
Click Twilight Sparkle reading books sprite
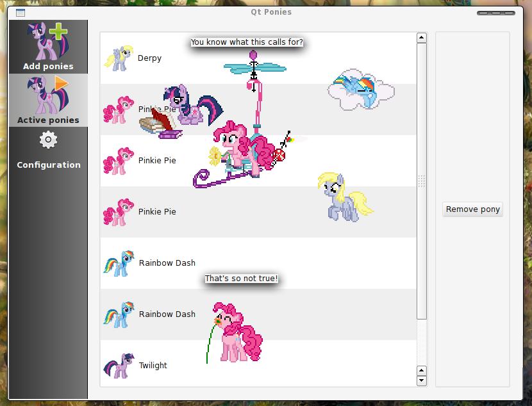[x=181, y=112]
